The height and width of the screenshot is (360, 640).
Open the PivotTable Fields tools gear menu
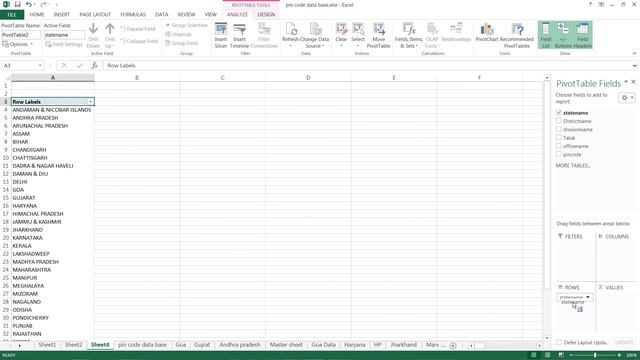(627, 98)
